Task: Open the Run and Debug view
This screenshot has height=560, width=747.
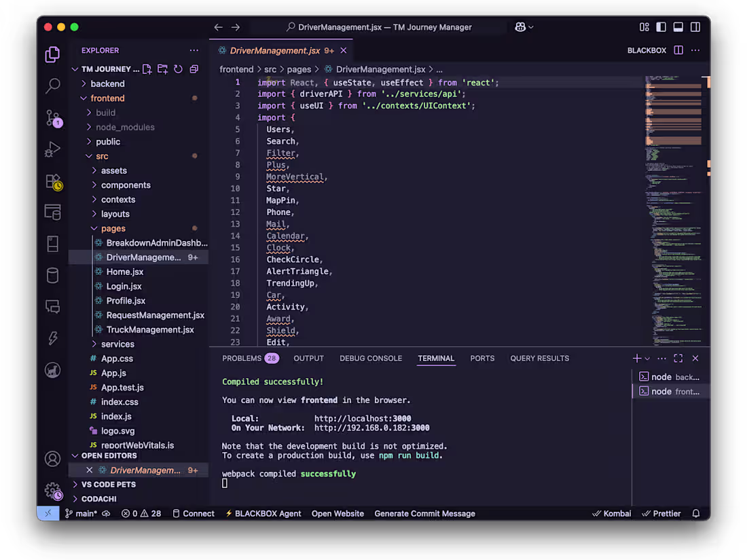Action: click(x=52, y=149)
